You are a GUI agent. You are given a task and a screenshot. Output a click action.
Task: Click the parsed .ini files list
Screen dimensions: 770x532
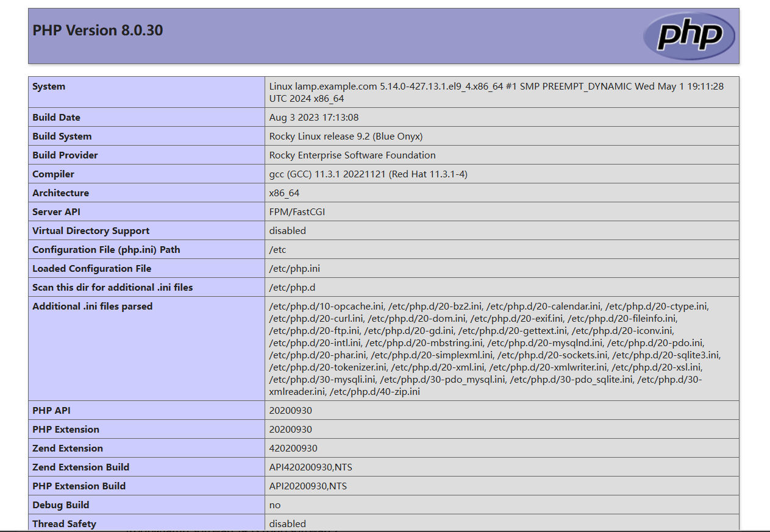(495, 349)
